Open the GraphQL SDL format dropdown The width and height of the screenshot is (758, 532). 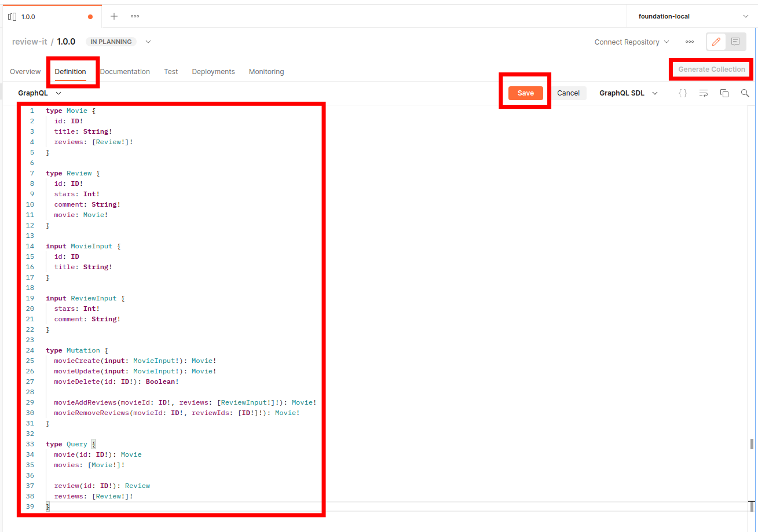tap(628, 93)
